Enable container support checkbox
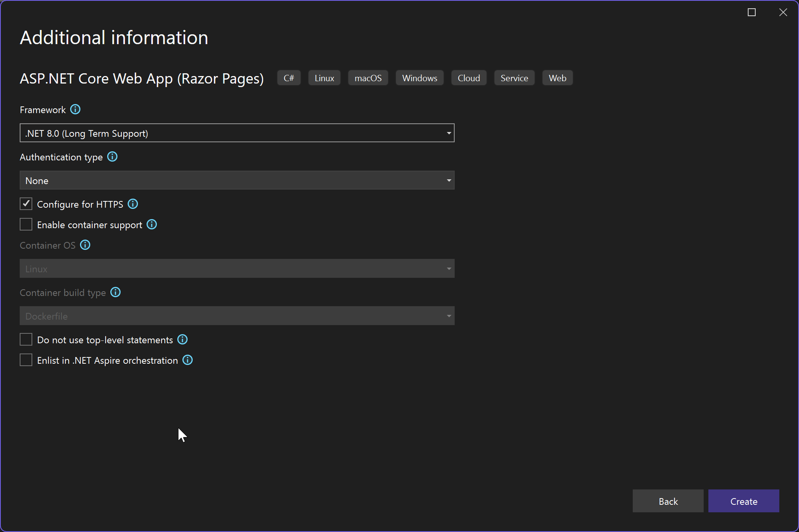This screenshot has height=532, width=799. 26,225
